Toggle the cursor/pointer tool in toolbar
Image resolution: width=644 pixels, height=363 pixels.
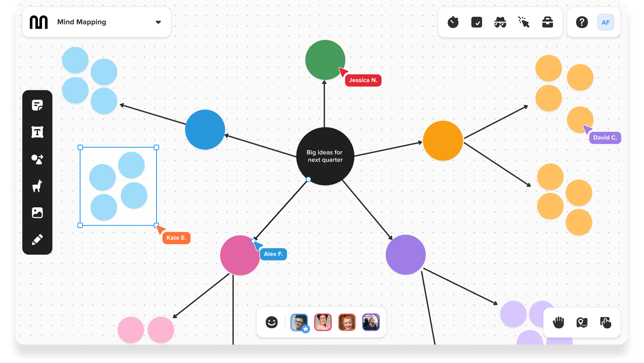524,22
